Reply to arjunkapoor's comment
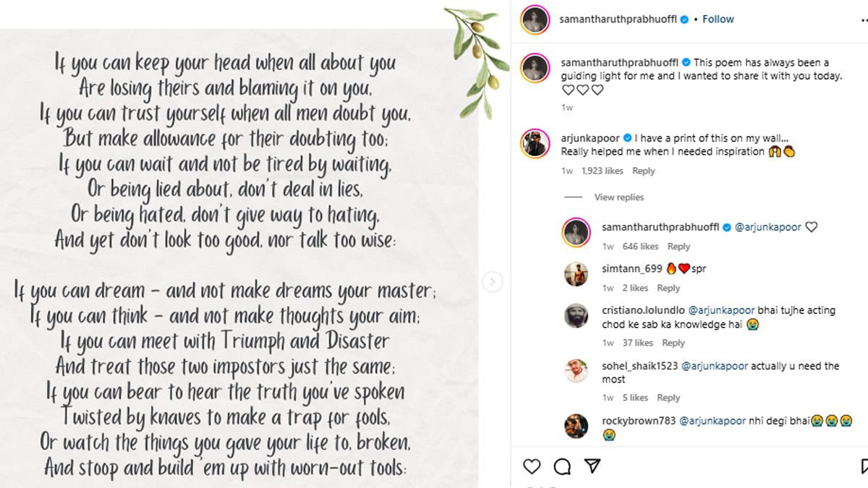 [643, 171]
